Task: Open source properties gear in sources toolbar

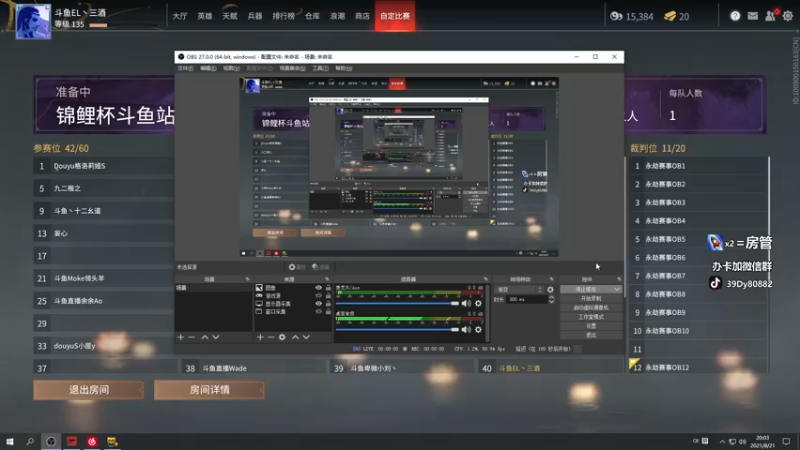Action: (x=282, y=337)
